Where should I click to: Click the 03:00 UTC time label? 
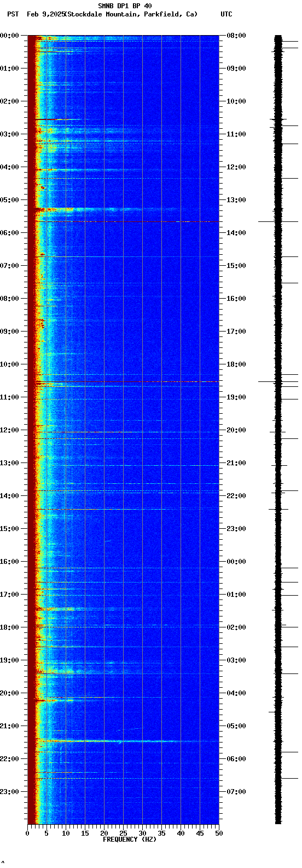(236, 660)
